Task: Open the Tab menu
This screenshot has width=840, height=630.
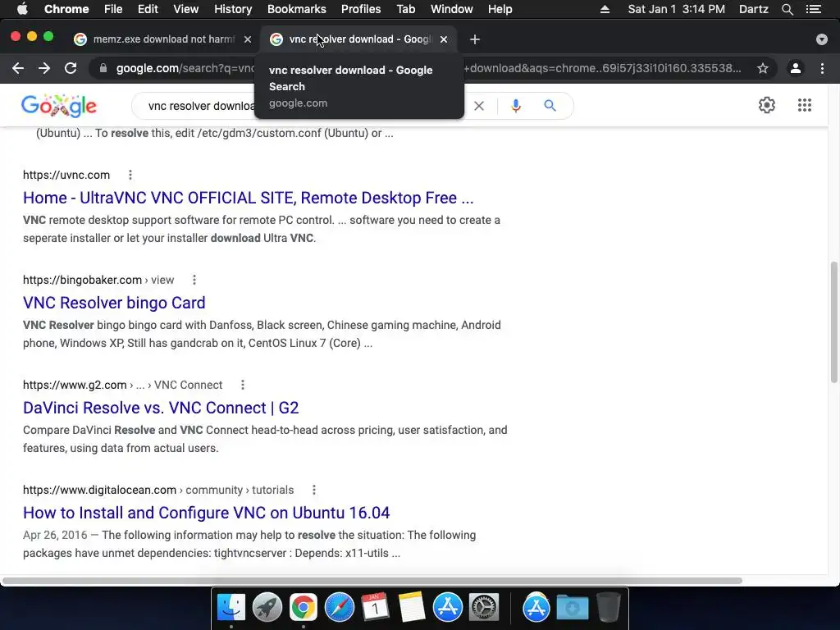Action: 405,9
